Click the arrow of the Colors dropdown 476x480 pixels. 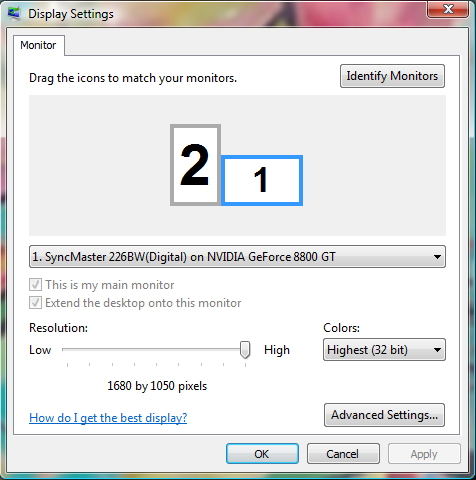[x=437, y=350]
